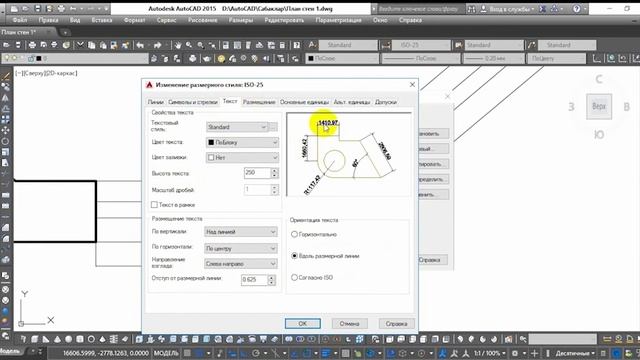Click the text style 'A' icon
The height and width of the screenshot is (360, 640).
coord(312,45)
